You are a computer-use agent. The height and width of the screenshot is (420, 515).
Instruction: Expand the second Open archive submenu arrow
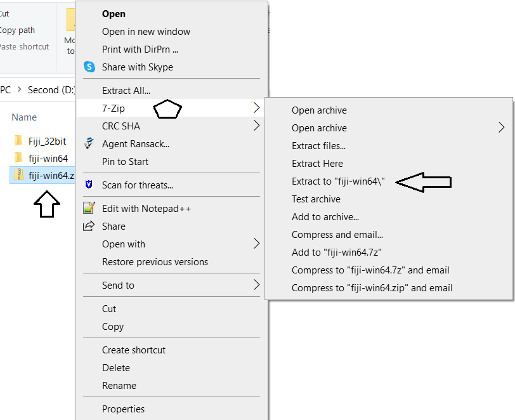coord(501,128)
